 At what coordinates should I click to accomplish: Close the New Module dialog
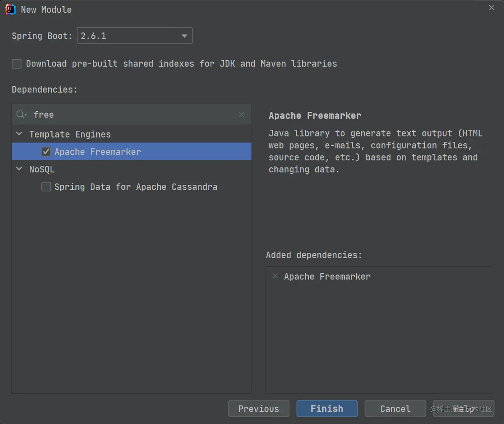click(x=491, y=8)
